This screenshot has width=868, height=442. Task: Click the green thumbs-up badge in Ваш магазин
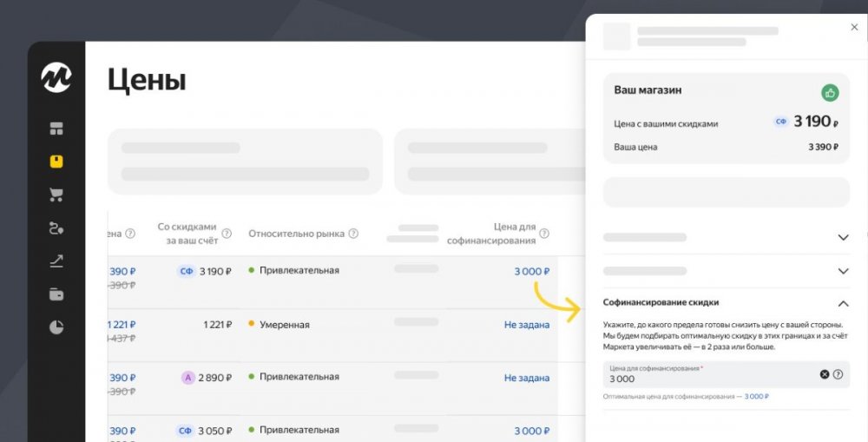coord(830,93)
